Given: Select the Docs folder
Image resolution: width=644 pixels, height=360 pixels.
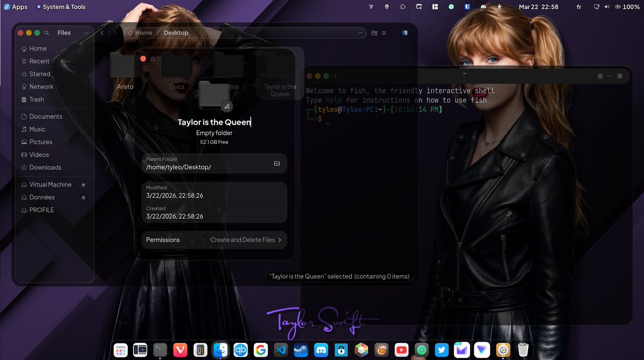Looking at the screenshot, I should (x=177, y=71).
